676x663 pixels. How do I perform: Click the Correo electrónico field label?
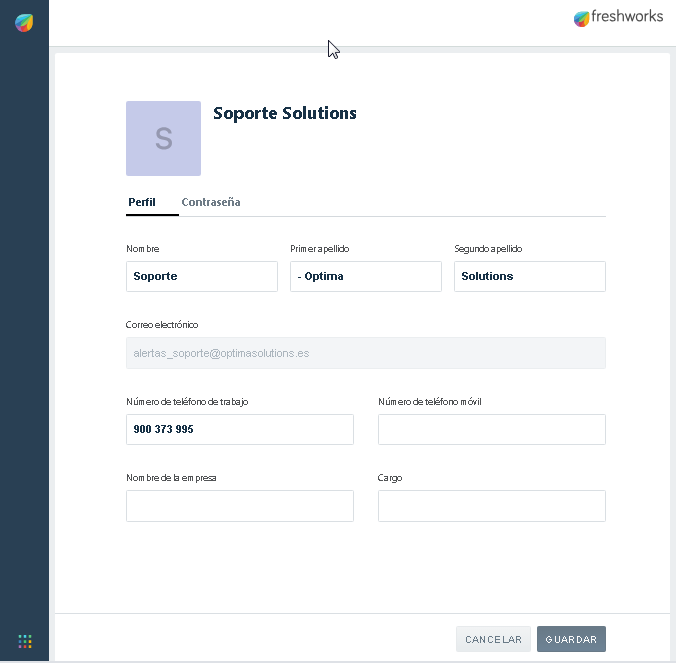(162, 325)
